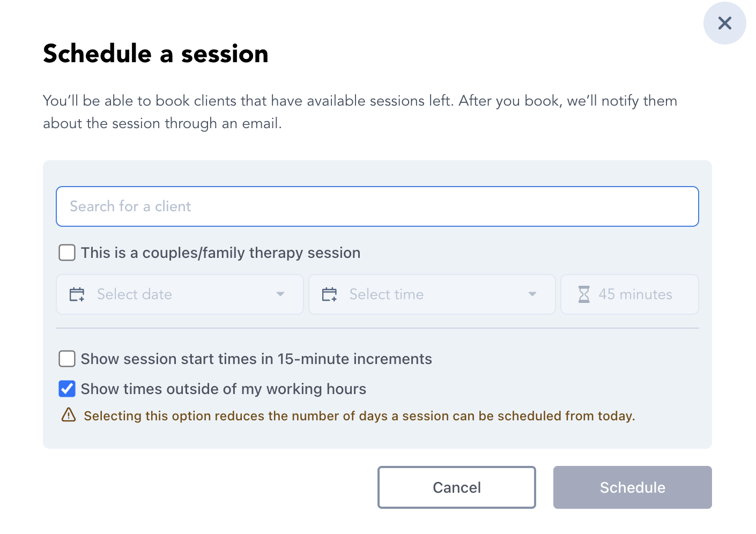Focus the Search for a client field
The image size is (756, 534).
(x=377, y=206)
